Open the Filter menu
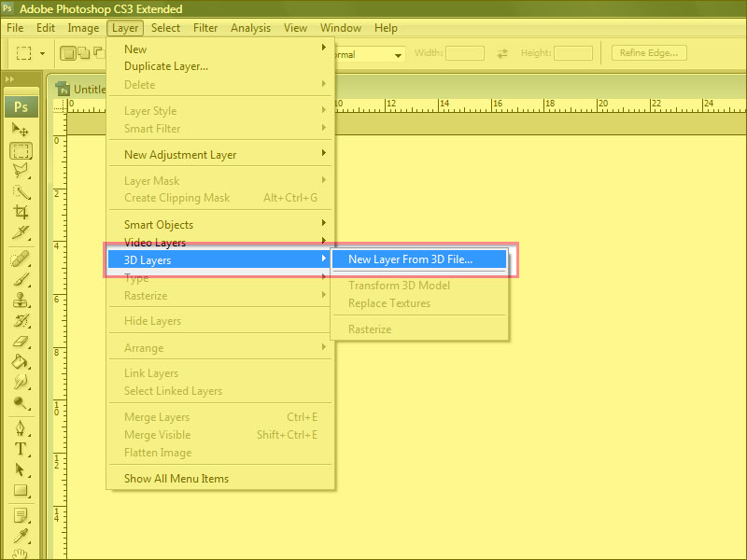The width and height of the screenshot is (747, 560). (205, 28)
